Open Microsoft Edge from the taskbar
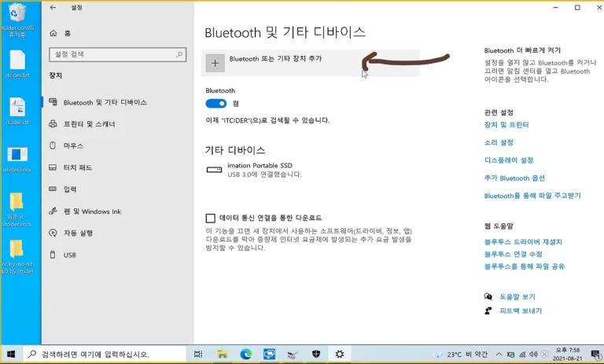Screen dimensions: 604x364 pyautogui.click(x=245, y=354)
